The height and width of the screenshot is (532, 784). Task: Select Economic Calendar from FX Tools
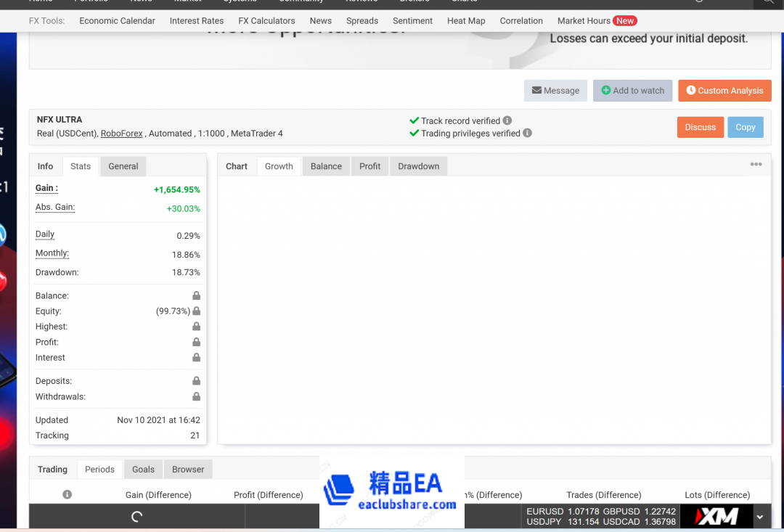pyautogui.click(x=117, y=20)
